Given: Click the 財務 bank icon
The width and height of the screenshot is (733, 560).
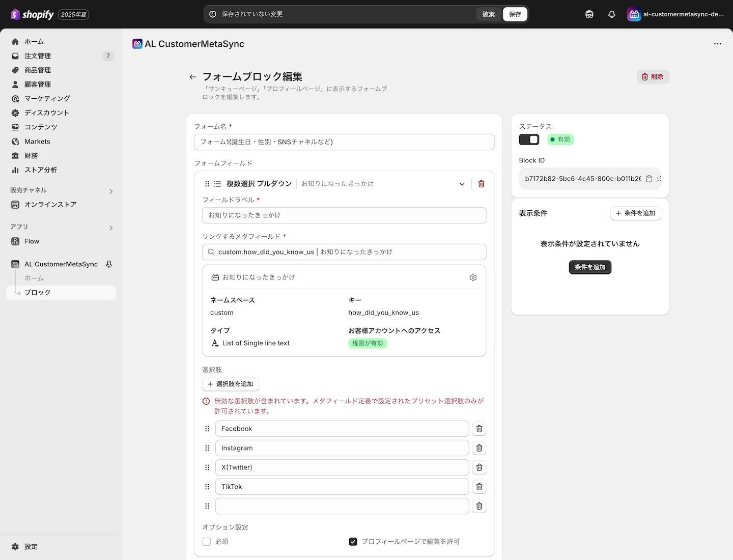Looking at the screenshot, I should click(x=15, y=156).
